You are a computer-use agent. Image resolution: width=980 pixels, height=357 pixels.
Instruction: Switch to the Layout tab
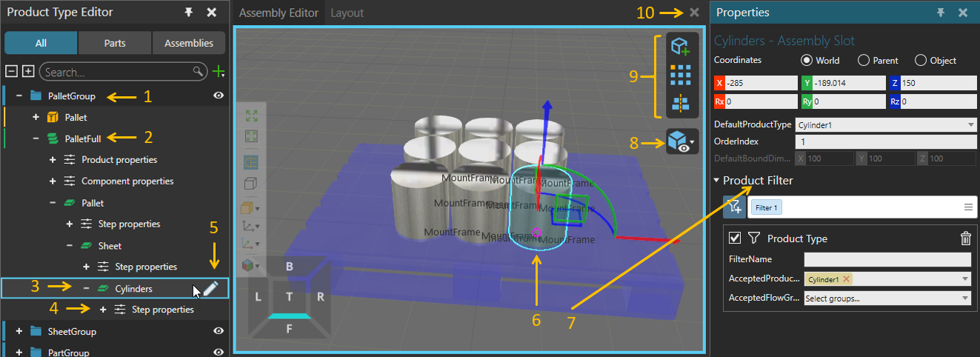point(347,13)
